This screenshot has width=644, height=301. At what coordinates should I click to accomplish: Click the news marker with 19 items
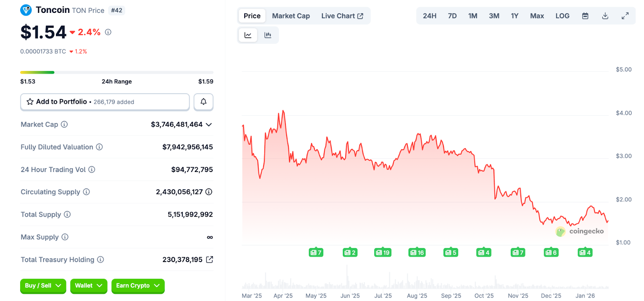tap(382, 252)
